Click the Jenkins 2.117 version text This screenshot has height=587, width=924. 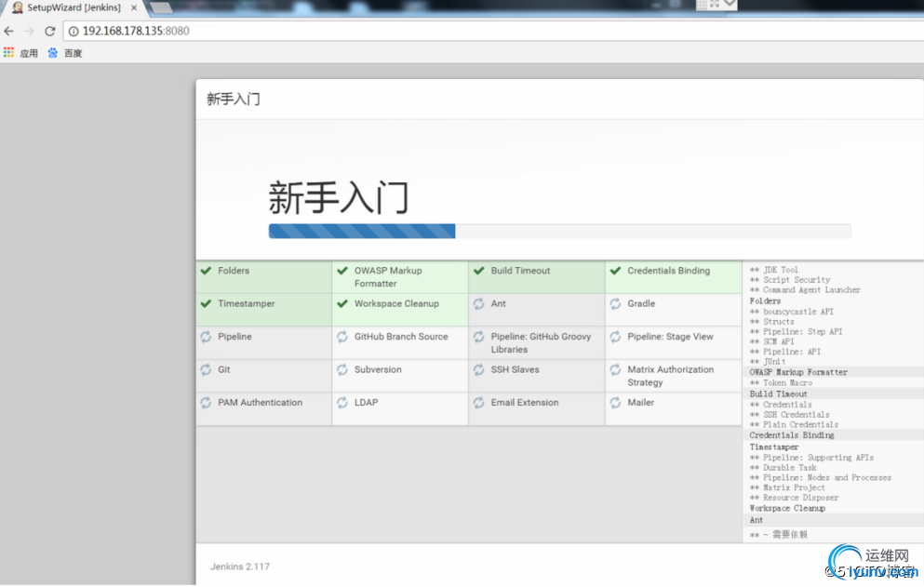240,567
